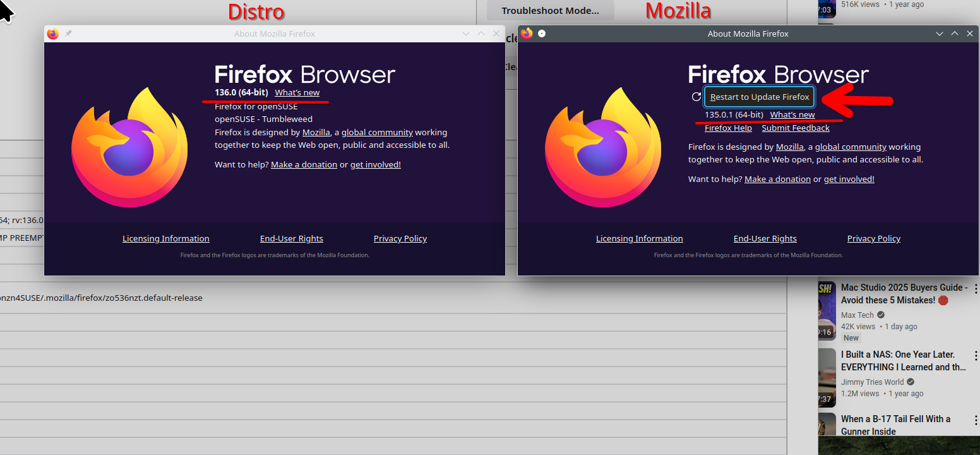Click keep-below arrow in Mozilla window titlebar
This screenshot has height=455, width=980.
tap(940, 33)
